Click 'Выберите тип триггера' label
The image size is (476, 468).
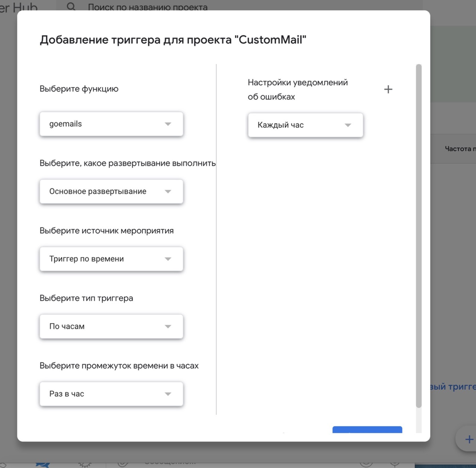[x=86, y=298]
